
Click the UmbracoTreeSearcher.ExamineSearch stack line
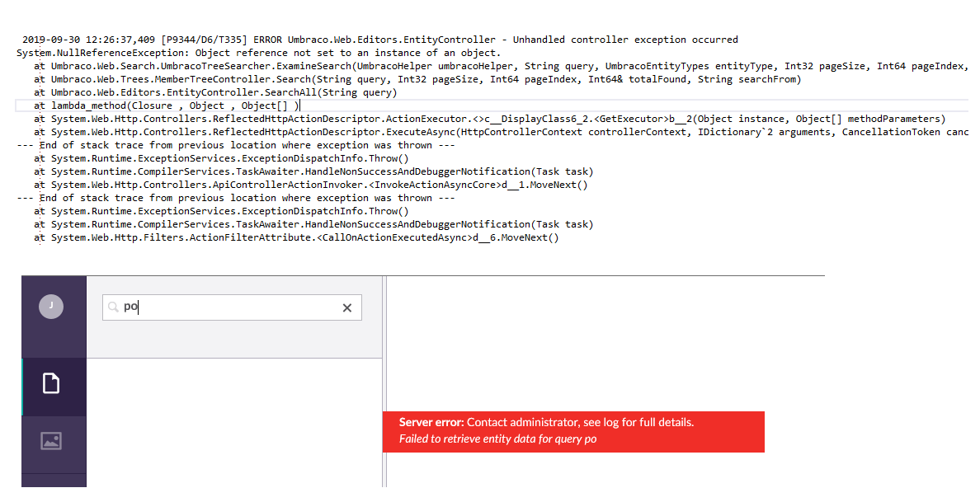(502, 66)
